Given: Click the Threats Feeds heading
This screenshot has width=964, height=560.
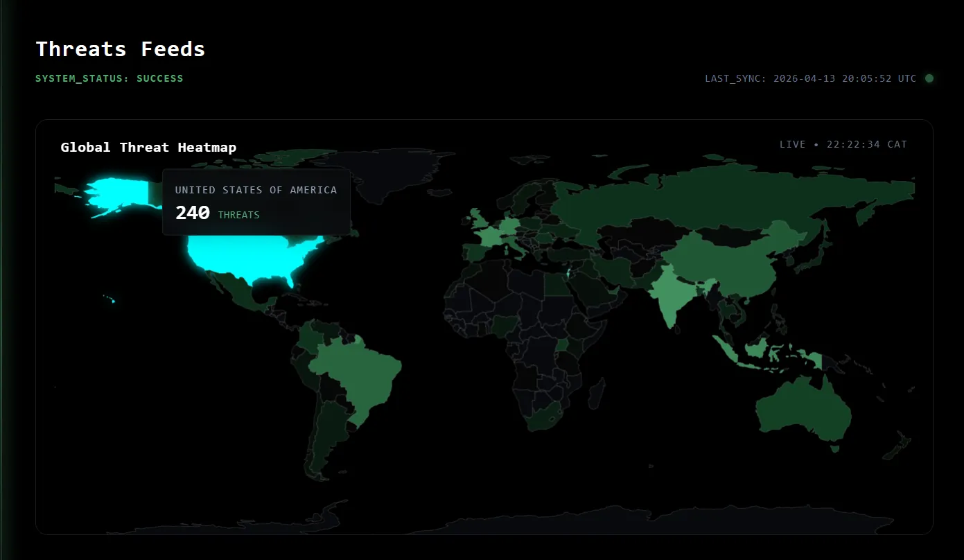Looking at the screenshot, I should coord(121,49).
